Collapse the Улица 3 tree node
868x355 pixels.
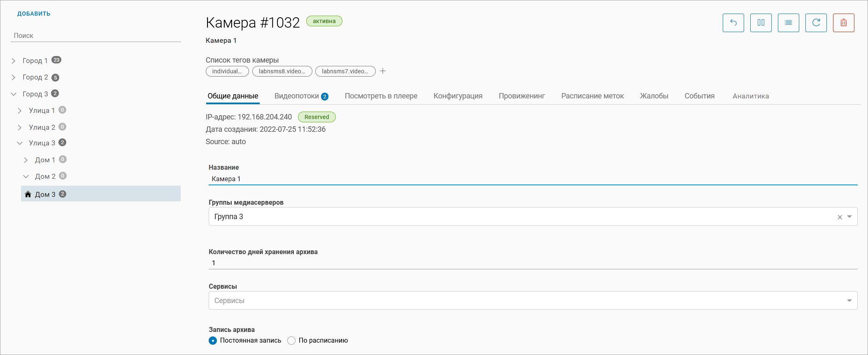[20, 143]
